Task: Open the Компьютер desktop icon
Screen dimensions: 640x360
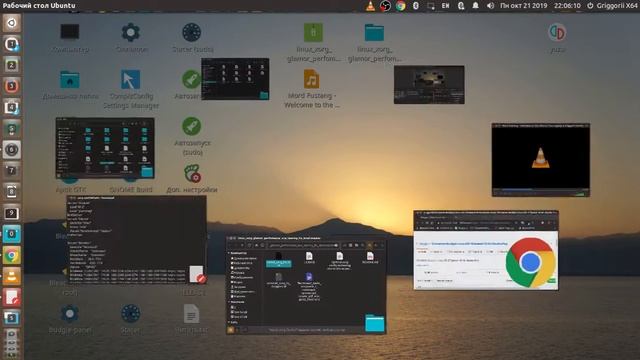Action: [x=70, y=38]
